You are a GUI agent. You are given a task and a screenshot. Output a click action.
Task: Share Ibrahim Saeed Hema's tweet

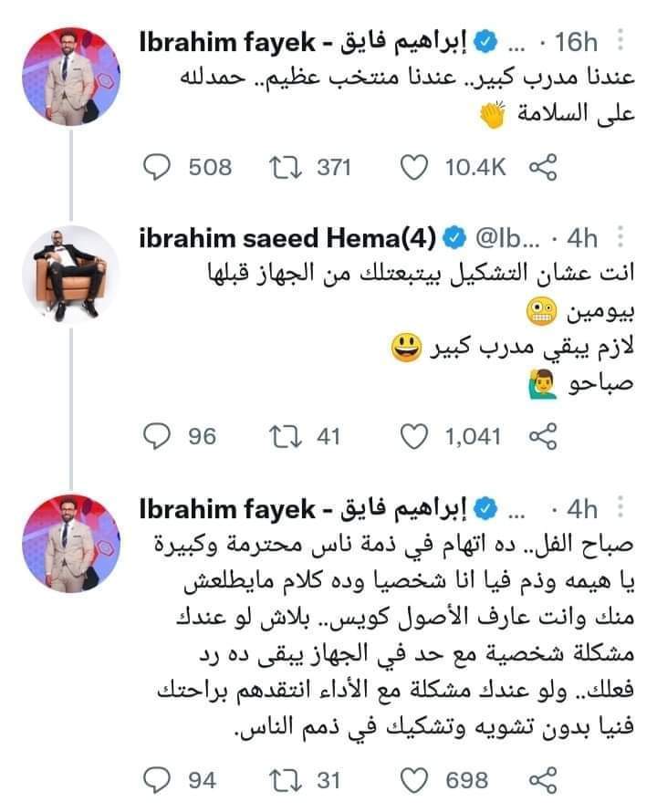click(x=543, y=437)
